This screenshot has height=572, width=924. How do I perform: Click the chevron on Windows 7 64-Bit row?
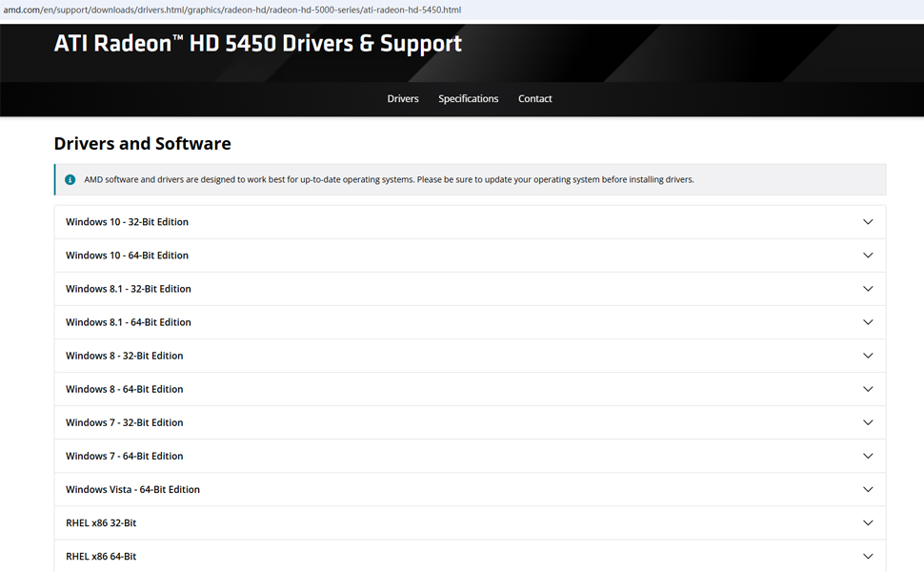(867, 456)
